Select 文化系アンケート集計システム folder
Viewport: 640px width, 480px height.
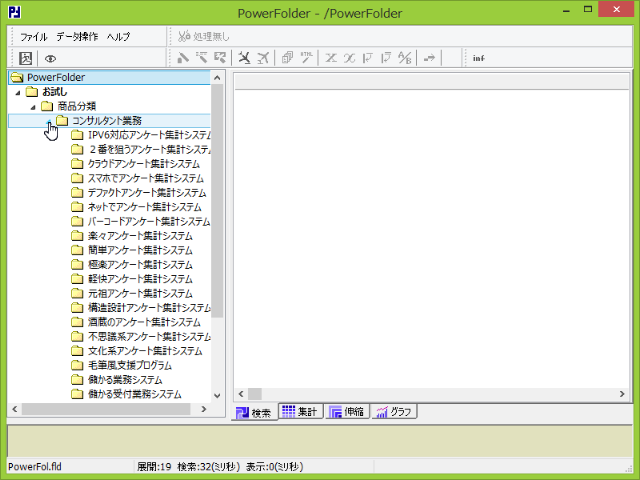tap(145, 351)
